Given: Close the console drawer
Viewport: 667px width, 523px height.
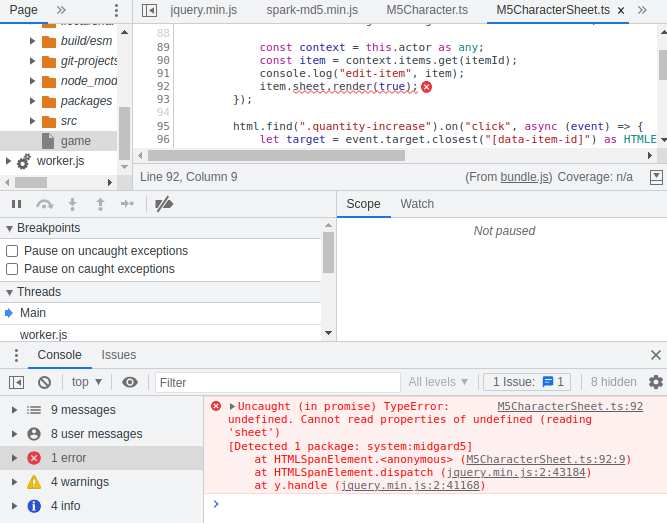Looking at the screenshot, I should (x=656, y=355).
